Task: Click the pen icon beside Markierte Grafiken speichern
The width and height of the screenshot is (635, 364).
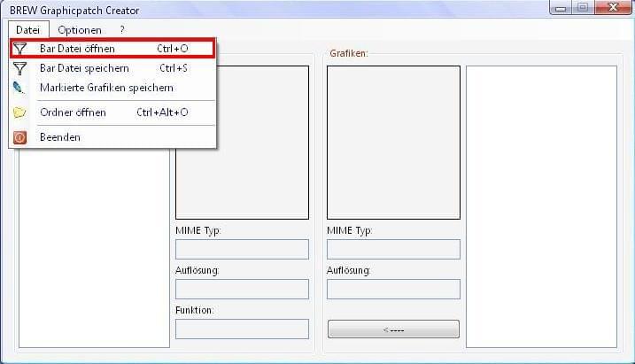Action: (x=19, y=88)
